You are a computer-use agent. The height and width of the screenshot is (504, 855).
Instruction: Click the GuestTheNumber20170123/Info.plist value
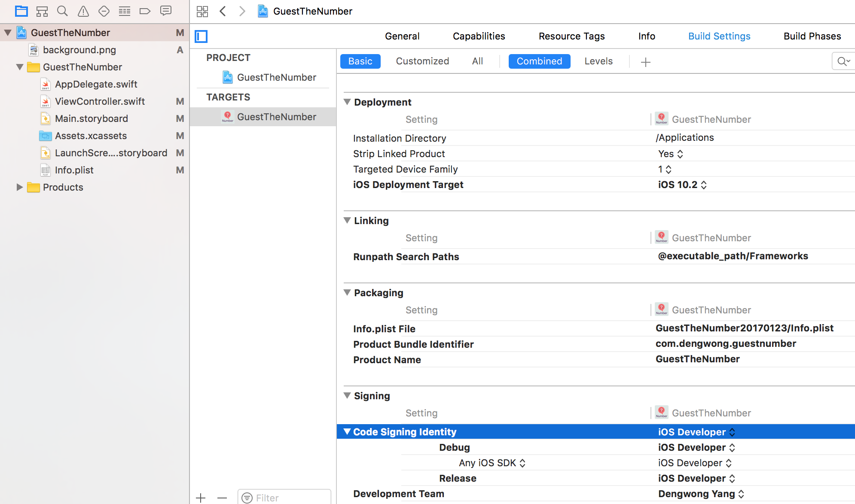coord(745,328)
